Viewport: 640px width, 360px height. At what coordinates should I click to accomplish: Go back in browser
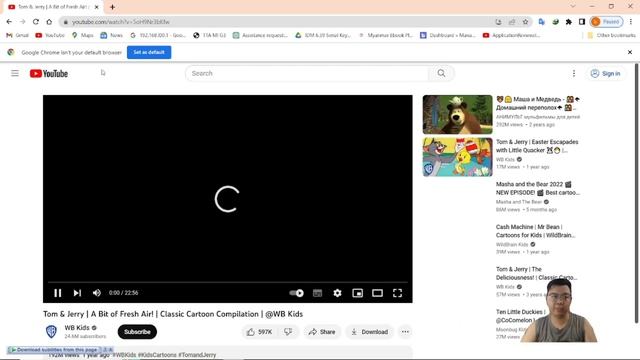click(x=9, y=22)
